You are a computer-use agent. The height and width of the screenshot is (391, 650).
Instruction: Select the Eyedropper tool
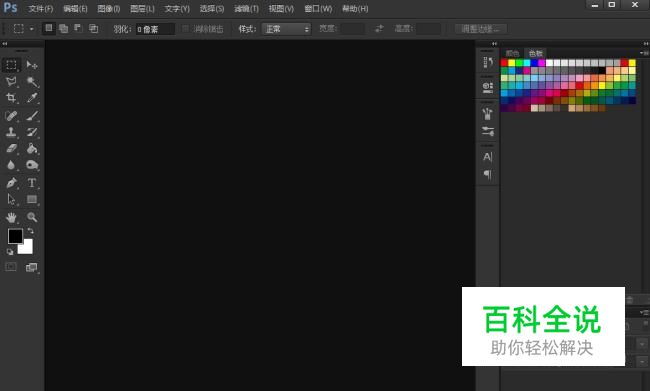tap(32, 98)
